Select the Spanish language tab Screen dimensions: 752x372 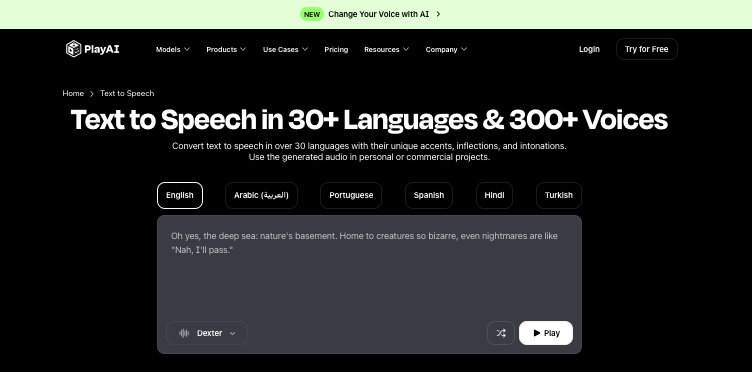(x=429, y=196)
